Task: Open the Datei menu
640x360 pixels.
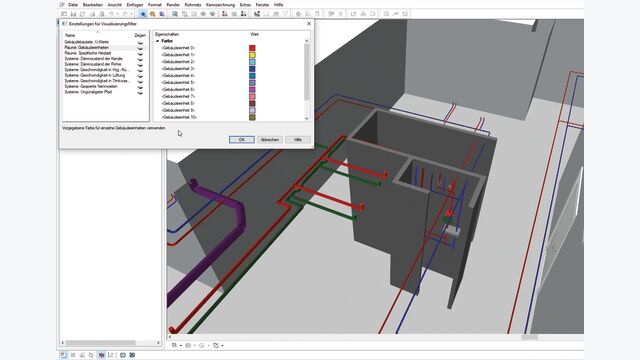Action: click(x=73, y=5)
